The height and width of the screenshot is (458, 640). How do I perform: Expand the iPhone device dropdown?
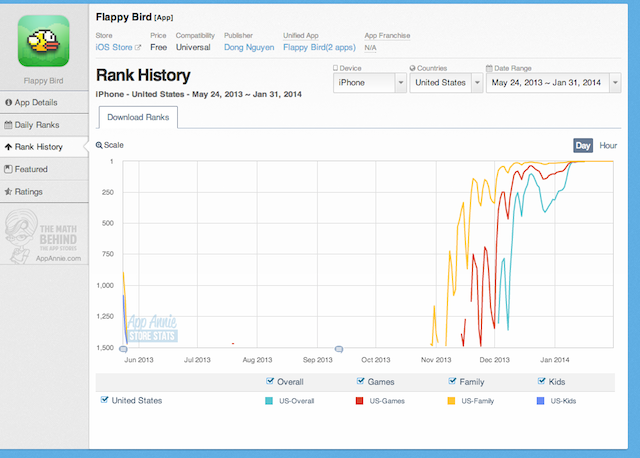(x=368, y=83)
